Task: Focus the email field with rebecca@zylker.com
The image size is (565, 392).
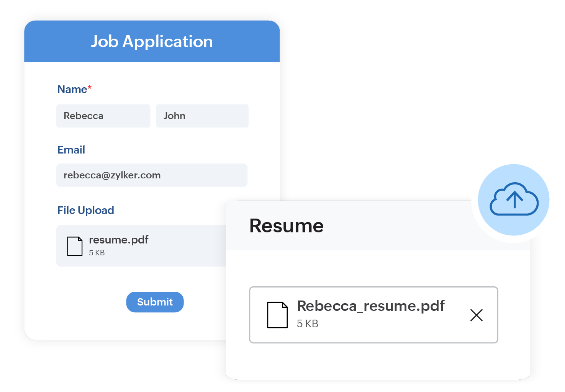Action: (x=152, y=175)
